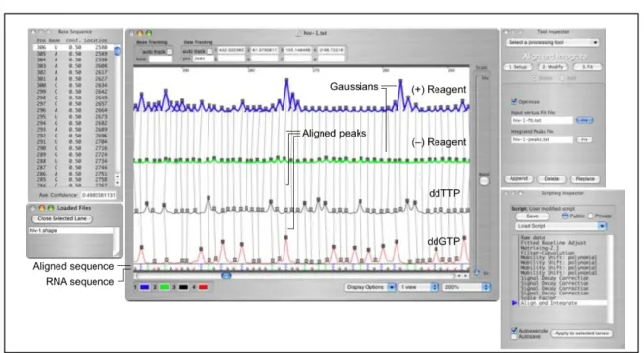Click the Loaded Files window red close button
644x353 pixels.
pos(34,208)
